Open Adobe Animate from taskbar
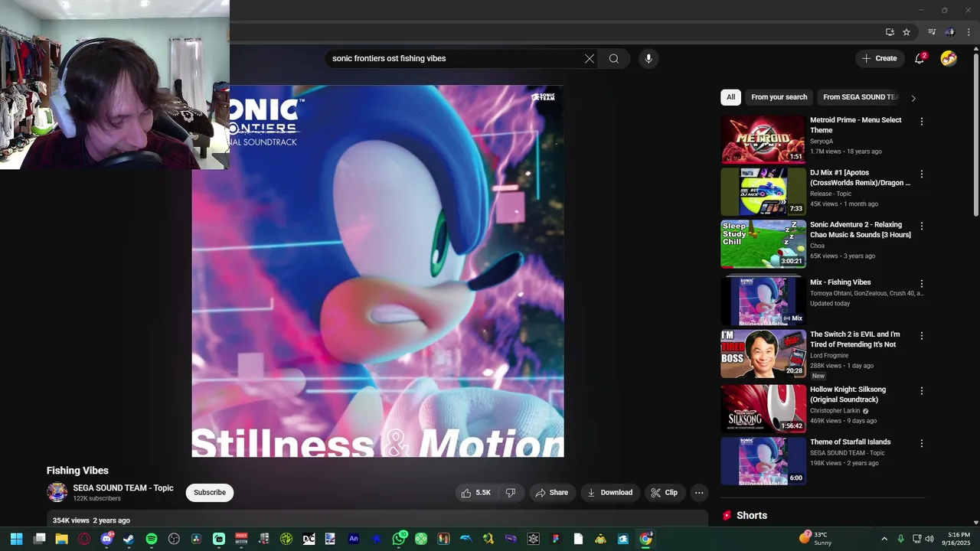The image size is (980, 551). (354, 539)
